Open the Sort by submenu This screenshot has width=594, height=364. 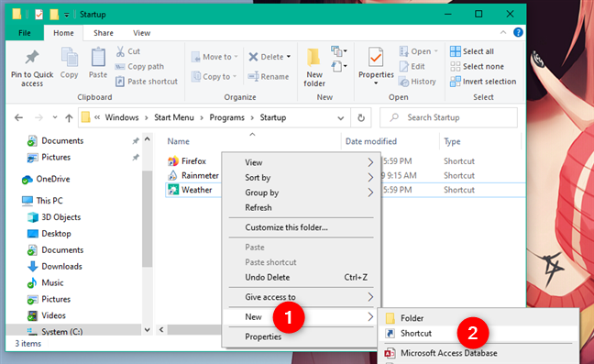point(302,178)
